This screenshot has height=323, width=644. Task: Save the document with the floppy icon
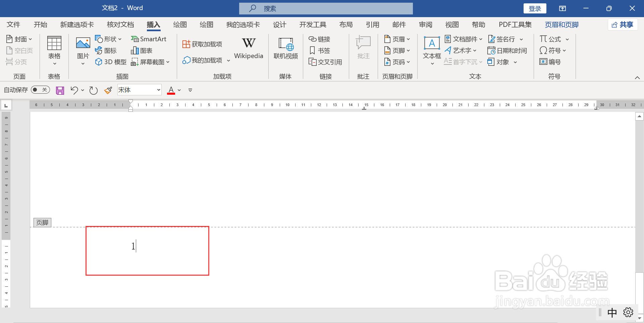pyautogui.click(x=60, y=90)
